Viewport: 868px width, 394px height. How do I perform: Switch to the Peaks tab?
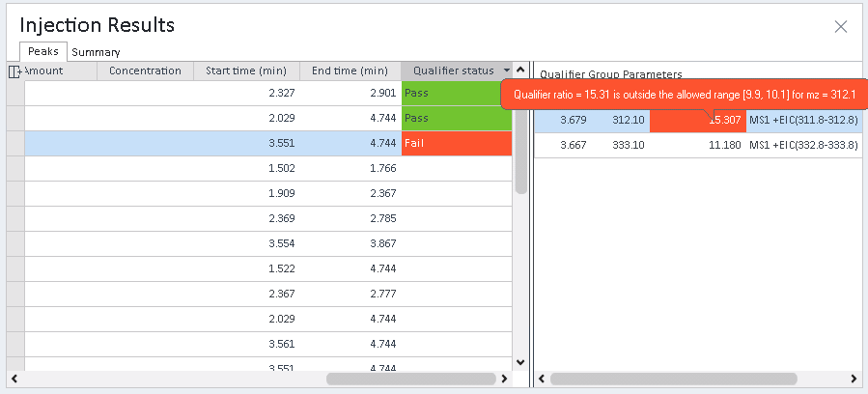43,51
